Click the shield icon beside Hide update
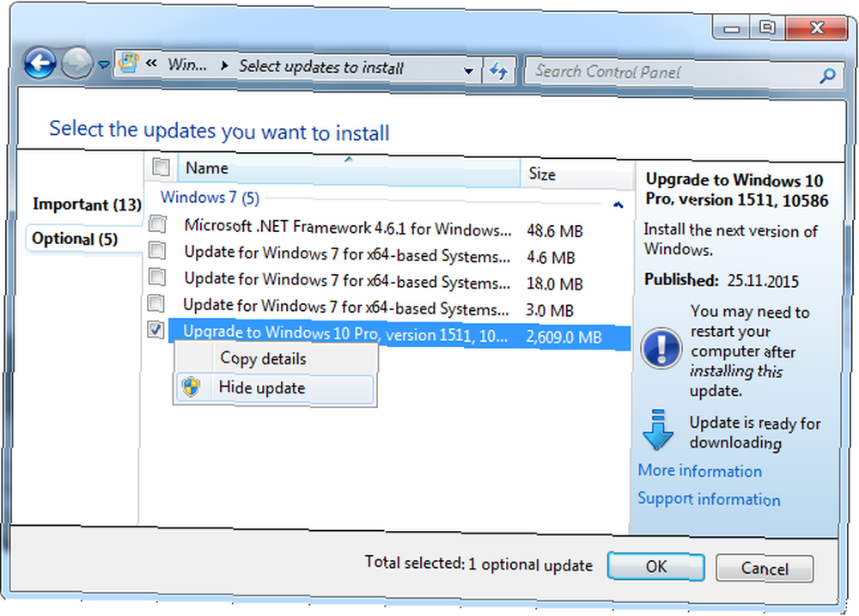This screenshot has height=616, width=859. point(192,387)
